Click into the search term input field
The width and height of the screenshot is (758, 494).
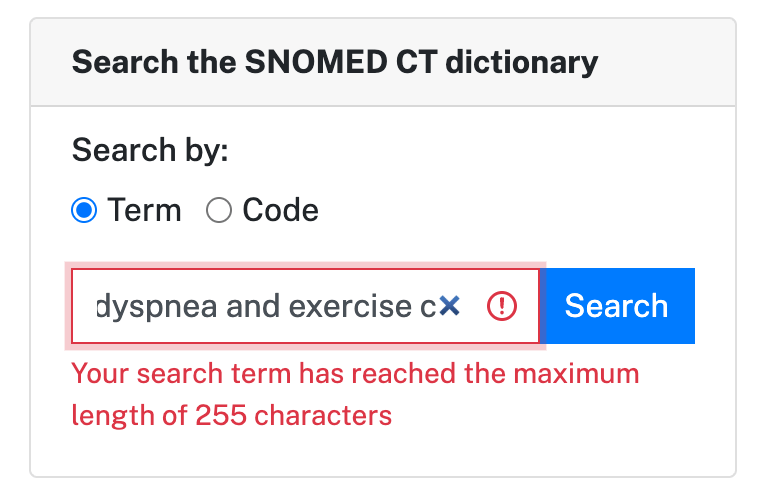point(260,306)
